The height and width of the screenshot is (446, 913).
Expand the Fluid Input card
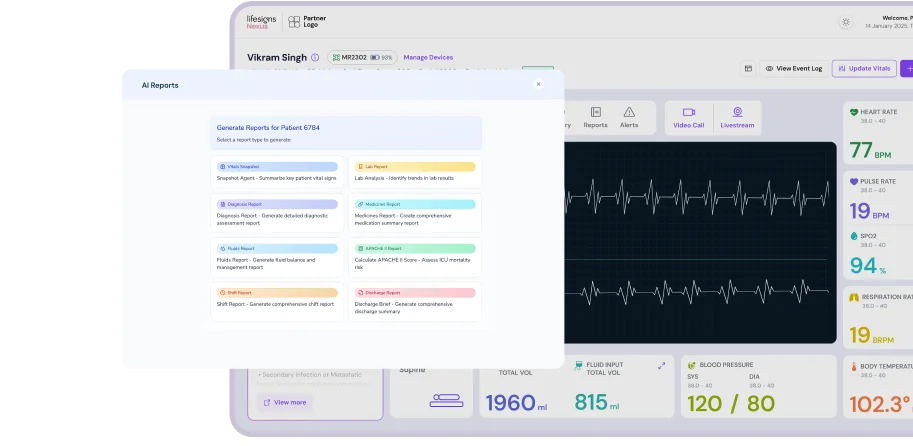click(x=661, y=366)
